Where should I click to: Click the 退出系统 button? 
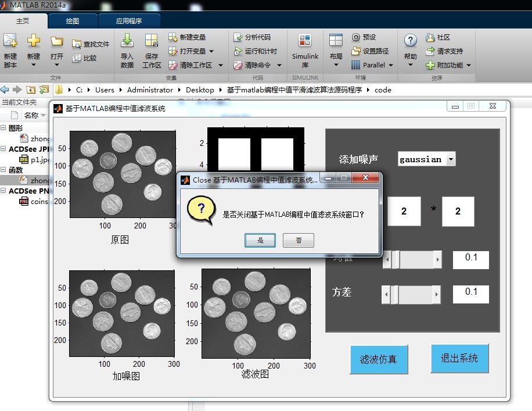tap(459, 358)
